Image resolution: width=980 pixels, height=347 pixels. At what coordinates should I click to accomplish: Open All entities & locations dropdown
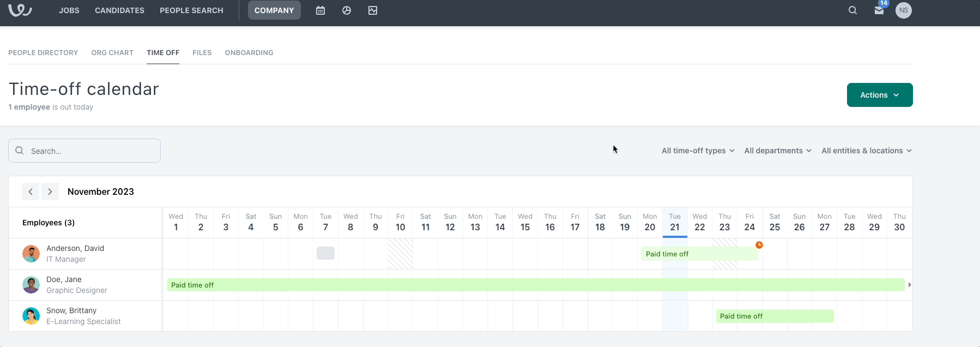click(x=866, y=151)
